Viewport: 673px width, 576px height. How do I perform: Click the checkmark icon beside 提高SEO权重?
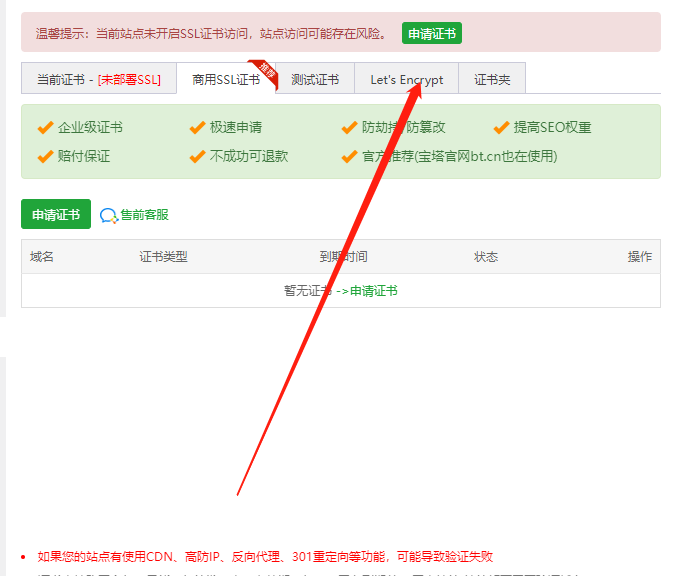coord(501,128)
